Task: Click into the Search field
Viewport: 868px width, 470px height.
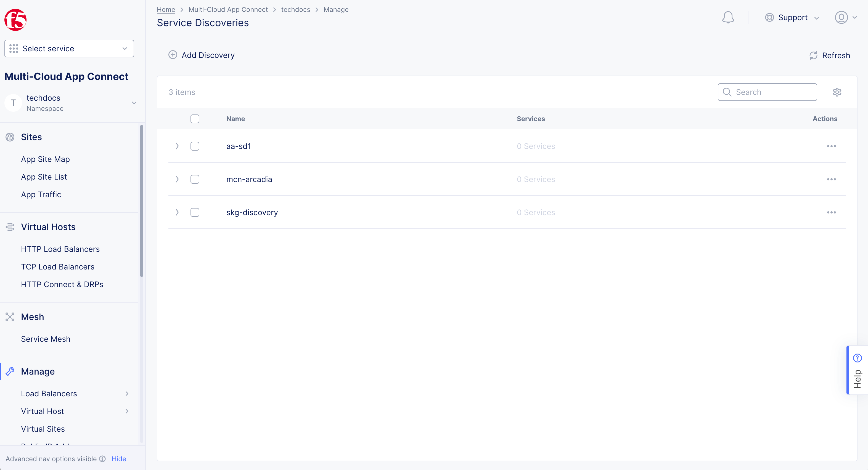Action: click(x=767, y=92)
